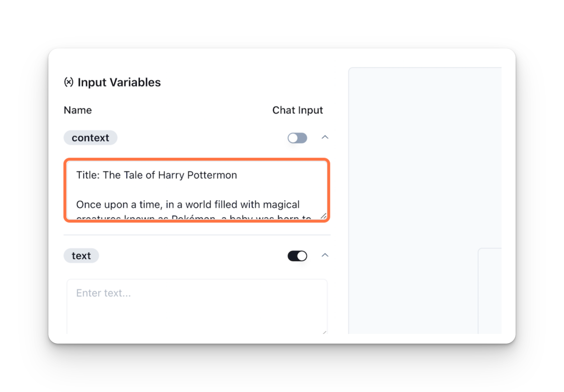
Task: Collapse the context variable with its chevron
Action: 325,137
